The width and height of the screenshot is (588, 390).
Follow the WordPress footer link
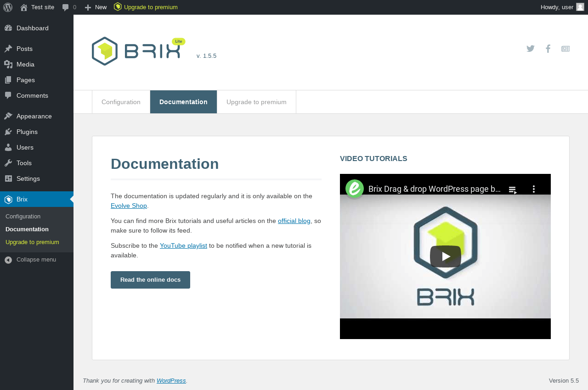[x=171, y=380]
